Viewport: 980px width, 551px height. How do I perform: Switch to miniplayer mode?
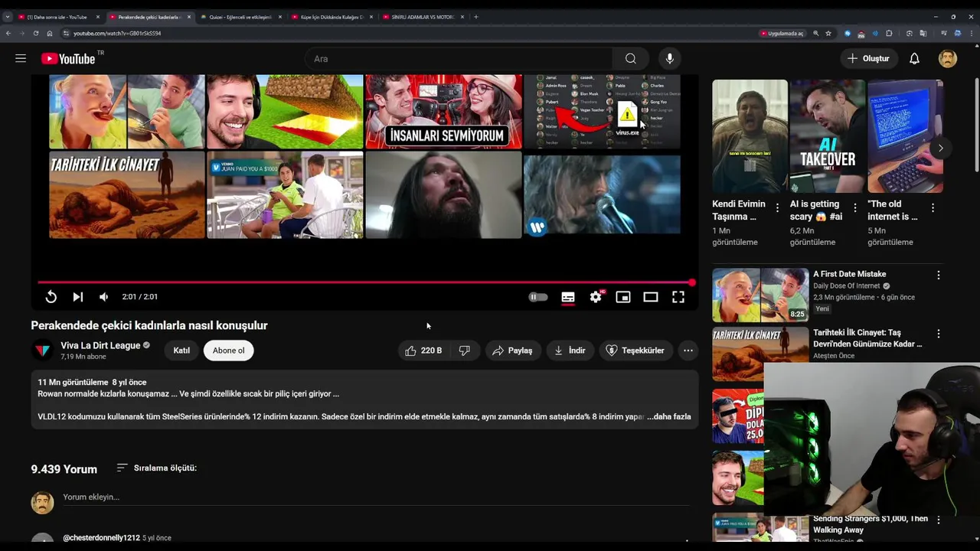(x=623, y=297)
